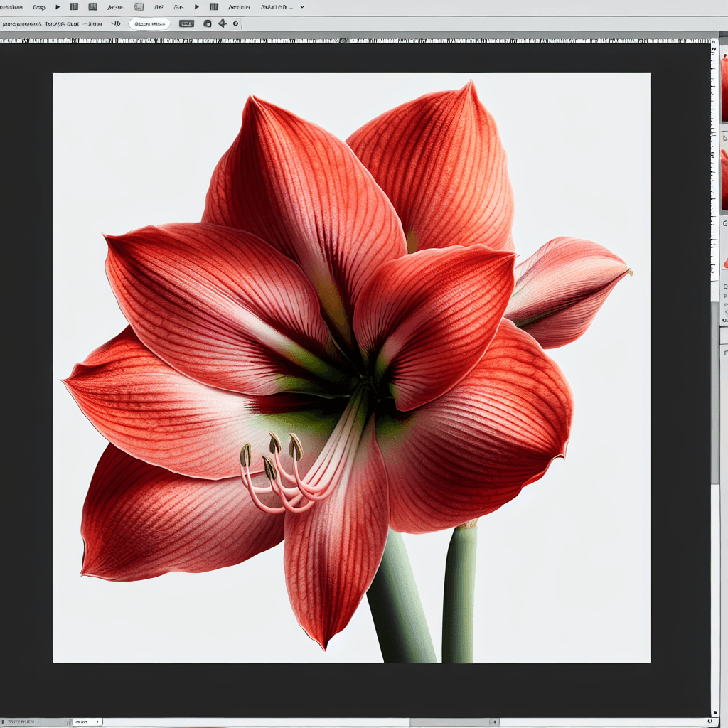The height and width of the screenshot is (728, 728).
Task: Click the rounded square icon in options bar
Action: 208,23
